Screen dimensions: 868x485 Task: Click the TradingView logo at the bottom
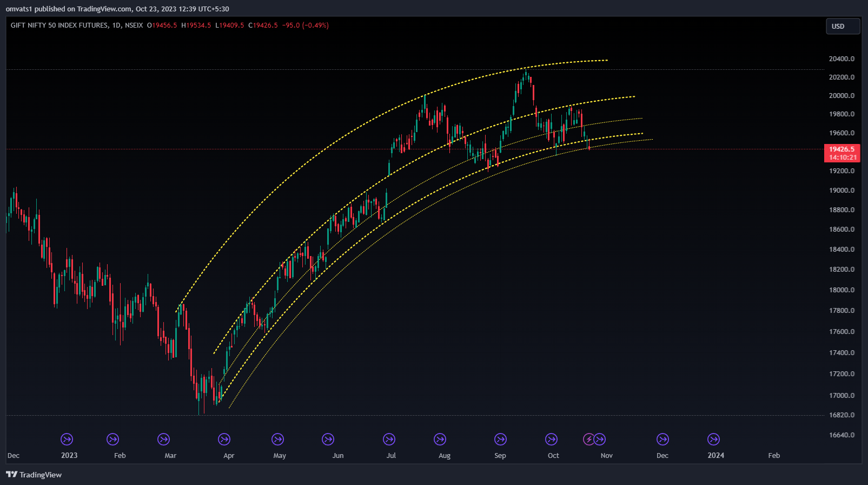34,475
